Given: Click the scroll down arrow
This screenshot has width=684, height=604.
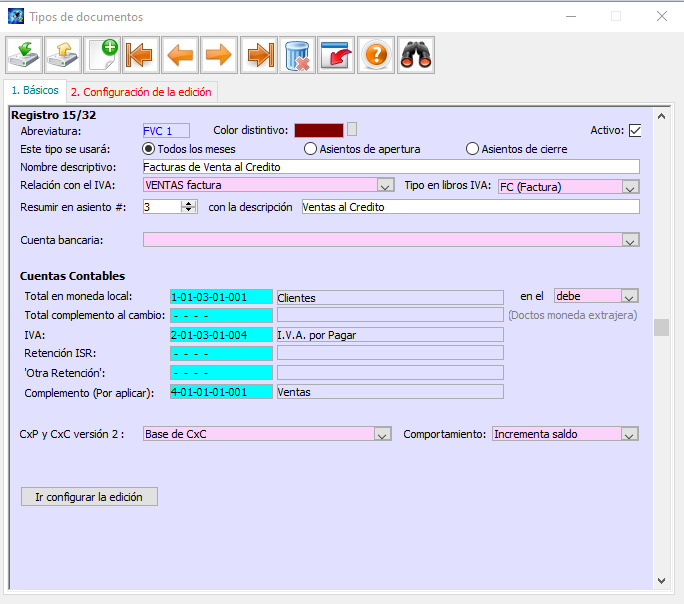Looking at the screenshot, I should pos(661,580).
